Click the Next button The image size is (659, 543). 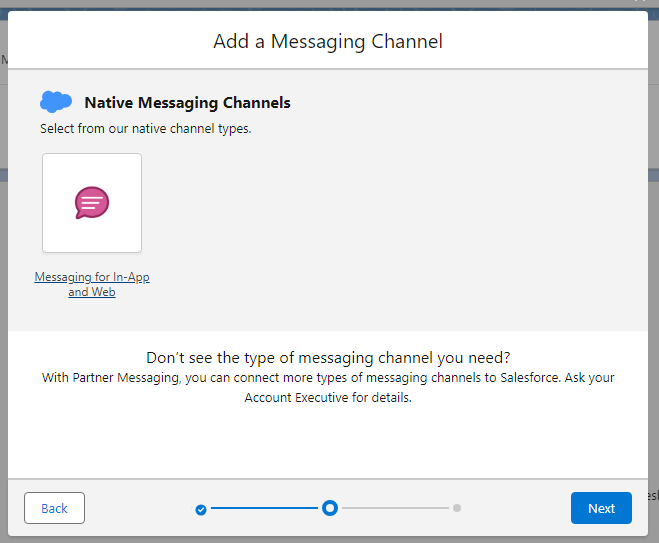click(601, 508)
